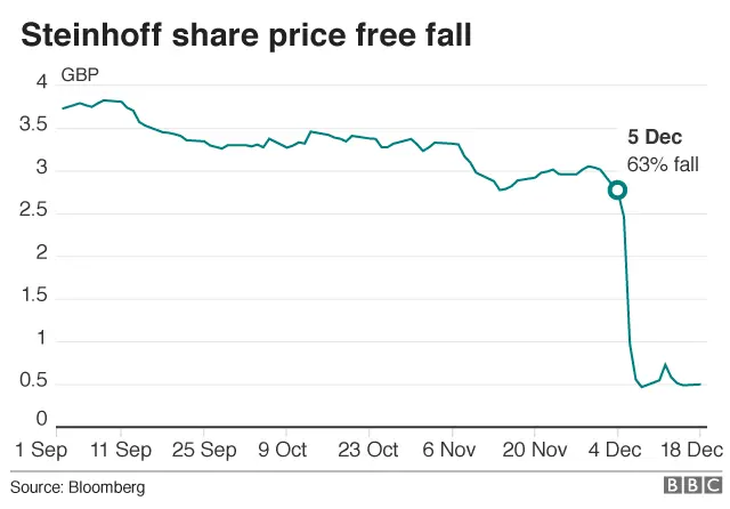Click the chart title 'Steinhoff share price free fall'
The width and height of the screenshot is (730, 509).
[x=246, y=35]
